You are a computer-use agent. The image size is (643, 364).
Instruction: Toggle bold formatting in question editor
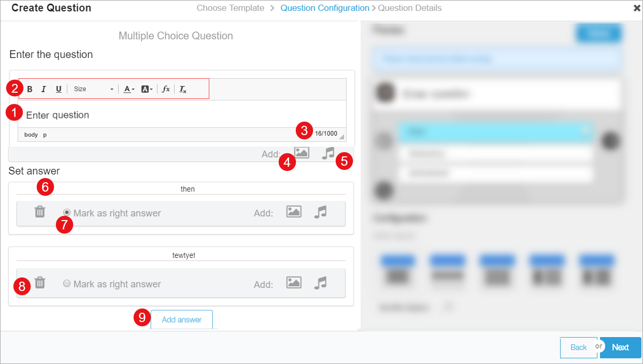(30, 89)
